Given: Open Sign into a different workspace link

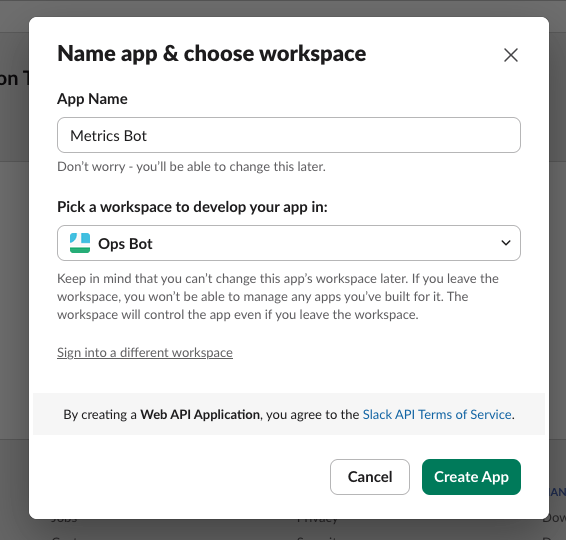Looking at the screenshot, I should click(x=145, y=352).
